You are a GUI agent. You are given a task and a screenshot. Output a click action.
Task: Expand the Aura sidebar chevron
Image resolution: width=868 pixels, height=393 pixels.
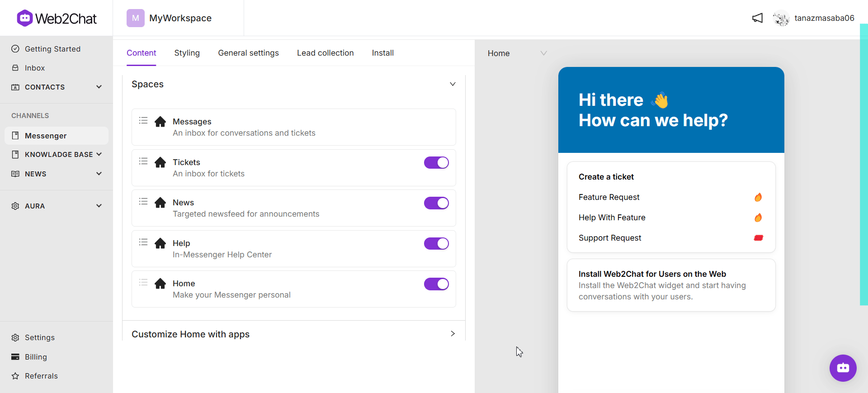(99, 206)
